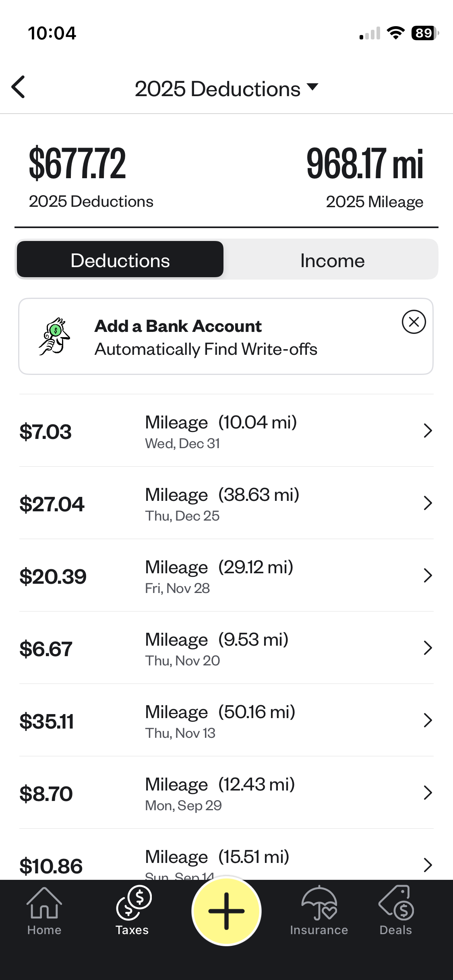Expand the Dec 31 mileage entry chevron
Image resolution: width=453 pixels, height=980 pixels.
tap(428, 430)
